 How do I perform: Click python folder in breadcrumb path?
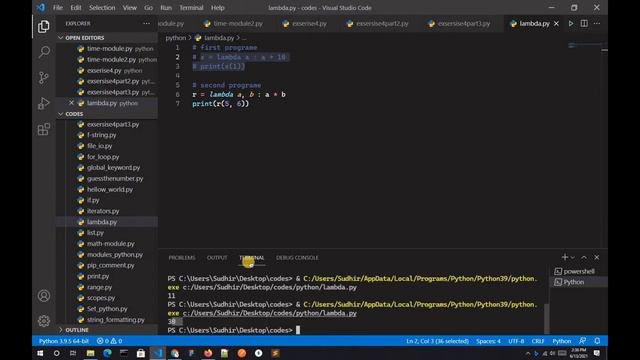pos(176,38)
